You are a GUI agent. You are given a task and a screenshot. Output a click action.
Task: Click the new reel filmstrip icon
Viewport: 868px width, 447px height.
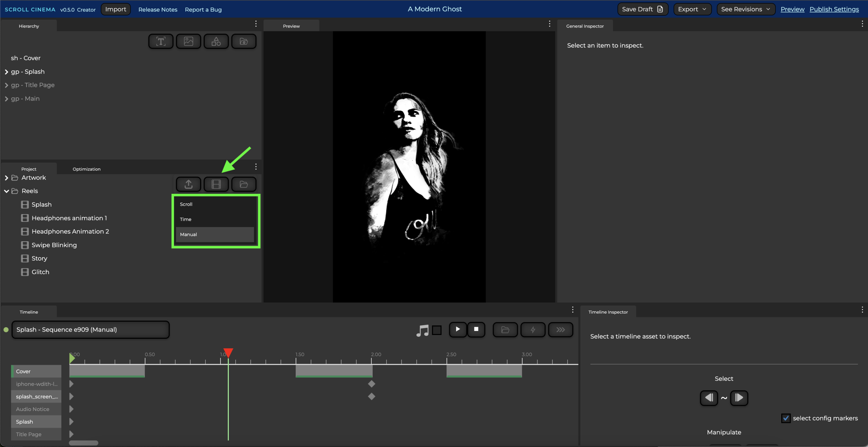click(x=216, y=184)
